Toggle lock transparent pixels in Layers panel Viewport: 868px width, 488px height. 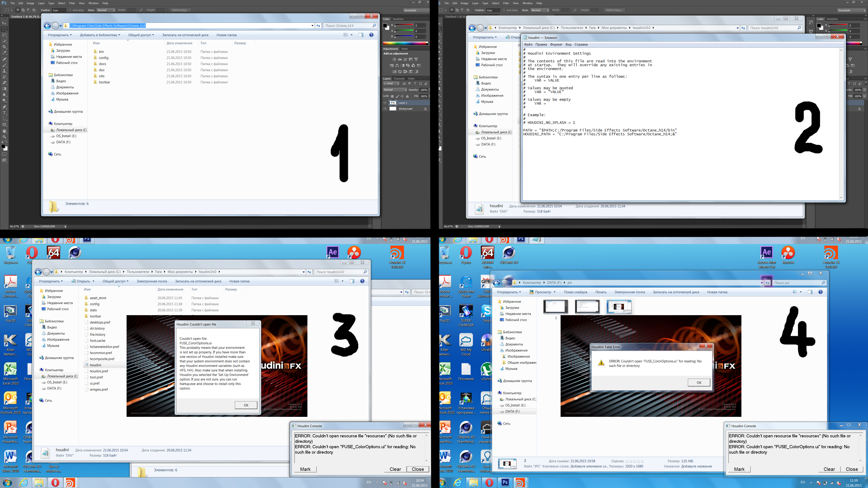(x=392, y=96)
